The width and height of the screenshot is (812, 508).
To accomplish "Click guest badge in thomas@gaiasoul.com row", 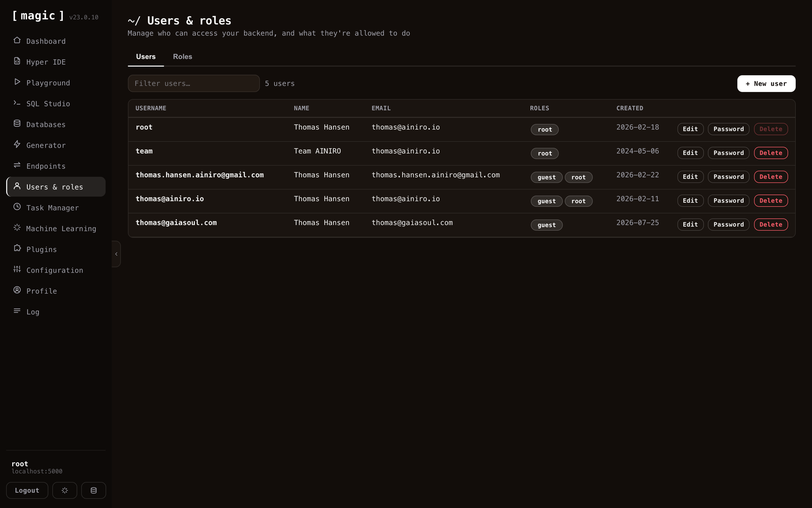I will pyautogui.click(x=546, y=225).
